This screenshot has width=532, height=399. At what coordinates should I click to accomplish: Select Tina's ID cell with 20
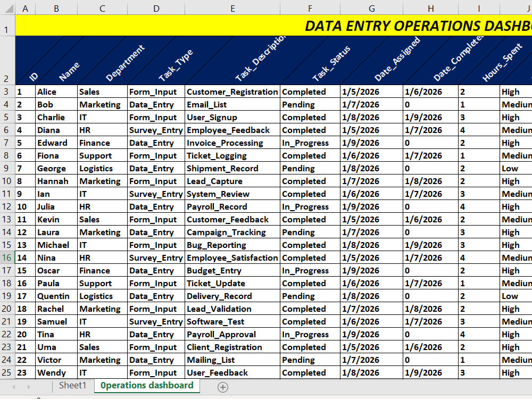coord(25,334)
